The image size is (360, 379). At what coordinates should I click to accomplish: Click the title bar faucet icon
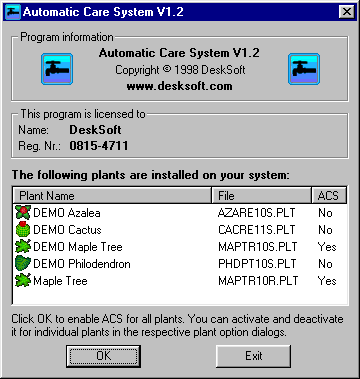(13, 12)
